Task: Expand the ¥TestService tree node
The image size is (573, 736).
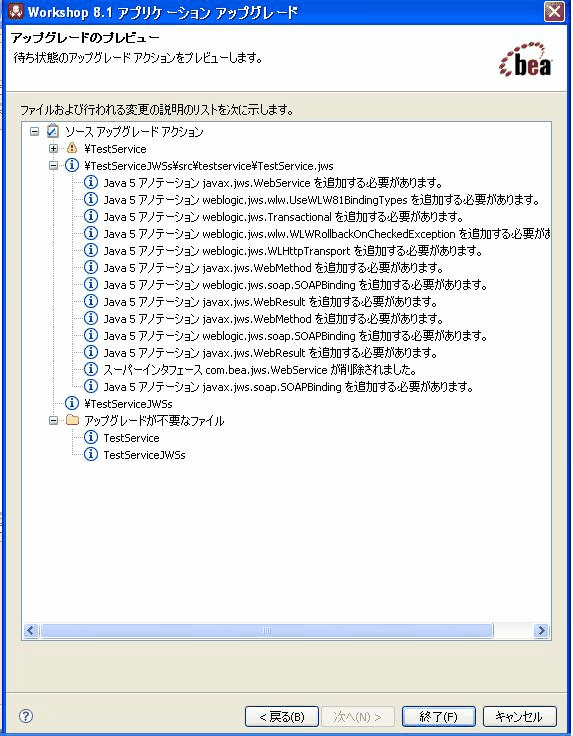Action: coord(53,149)
